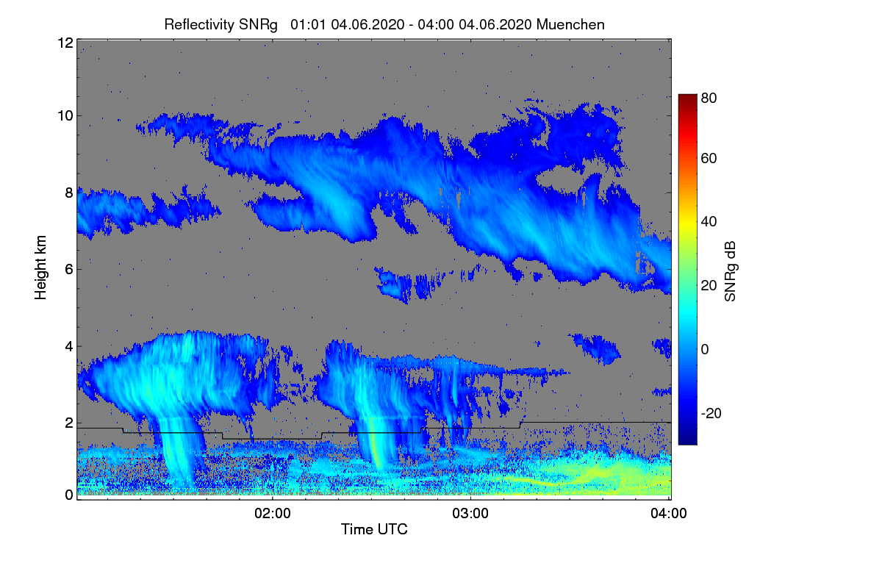Click the colorbar value 60
The width and height of the screenshot is (882, 588).
(709, 158)
